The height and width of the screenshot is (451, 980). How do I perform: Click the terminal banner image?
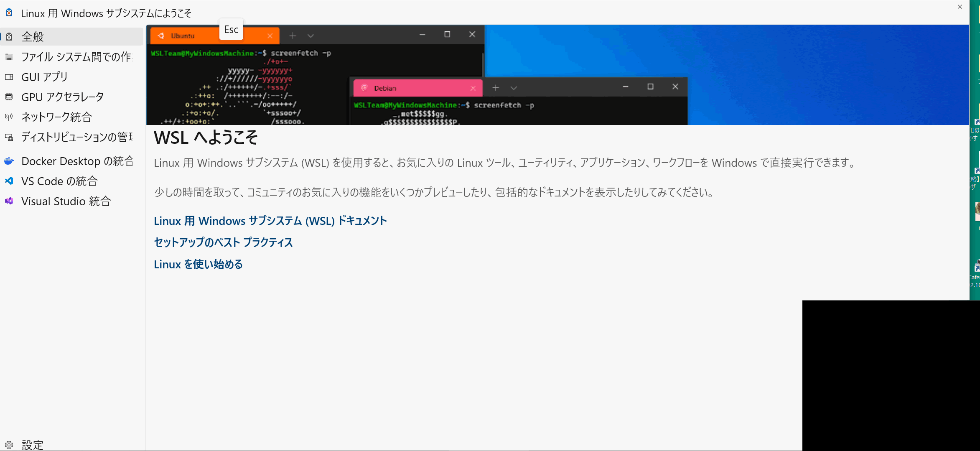(557, 75)
